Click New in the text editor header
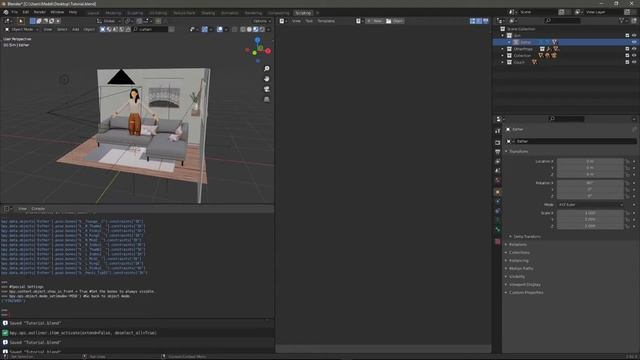The image size is (640, 360). coord(374,21)
